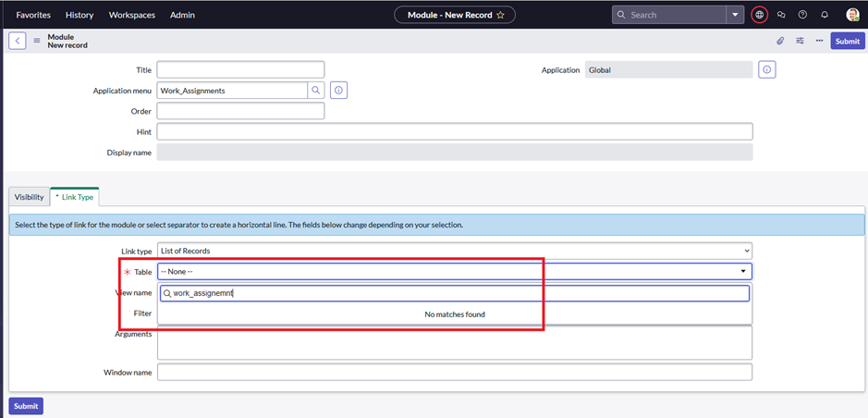Open the more actions ellipsis menu
Screen dimensions: 868x418
click(x=819, y=41)
